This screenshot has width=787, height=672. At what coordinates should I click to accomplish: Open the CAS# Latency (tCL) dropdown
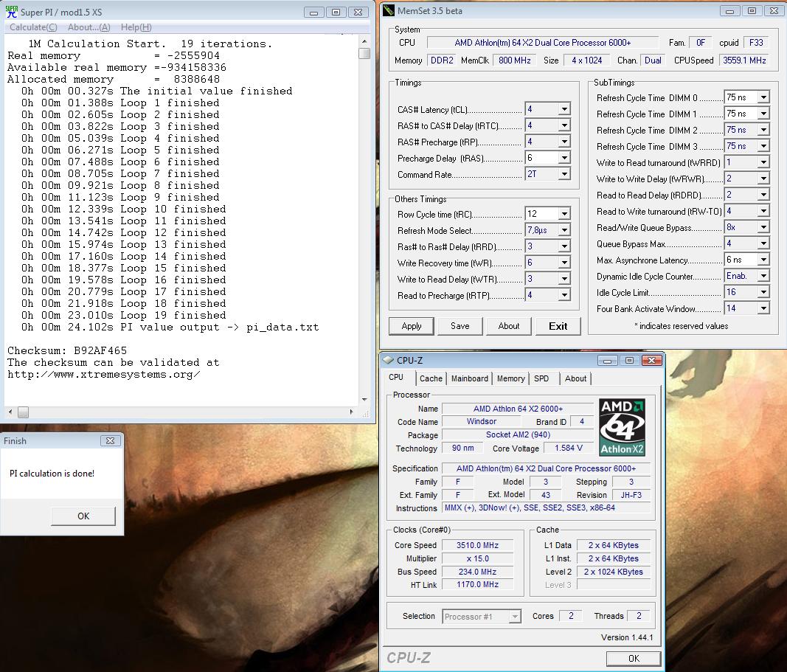(564, 109)
